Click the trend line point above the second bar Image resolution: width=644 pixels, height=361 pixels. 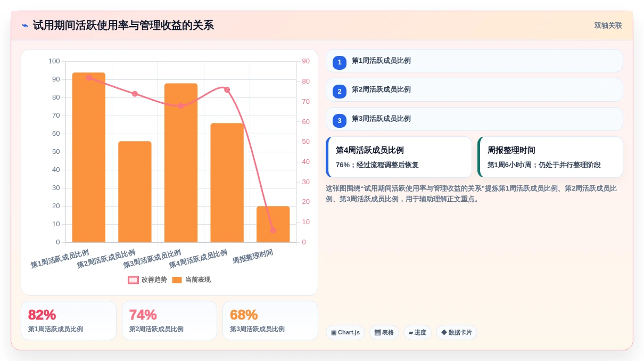135,94
